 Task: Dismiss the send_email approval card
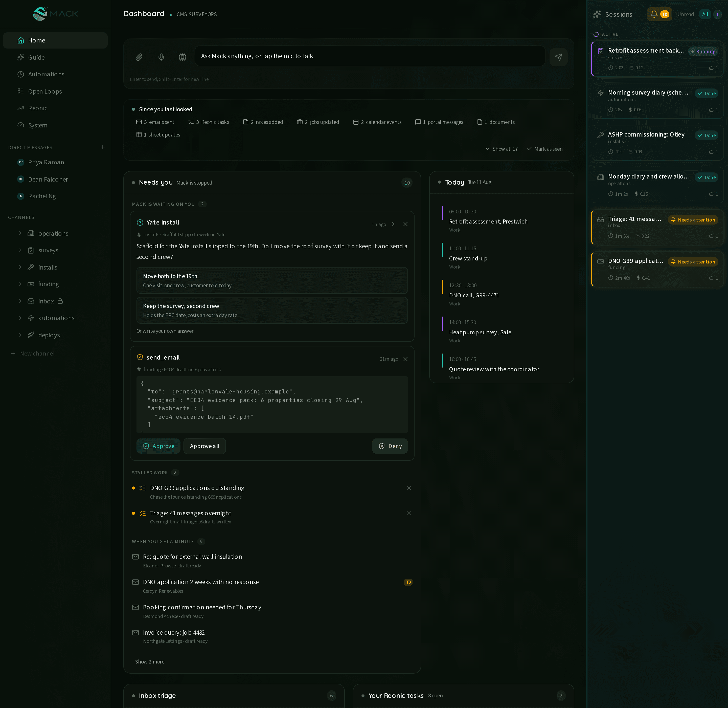[x=405, y=359]
